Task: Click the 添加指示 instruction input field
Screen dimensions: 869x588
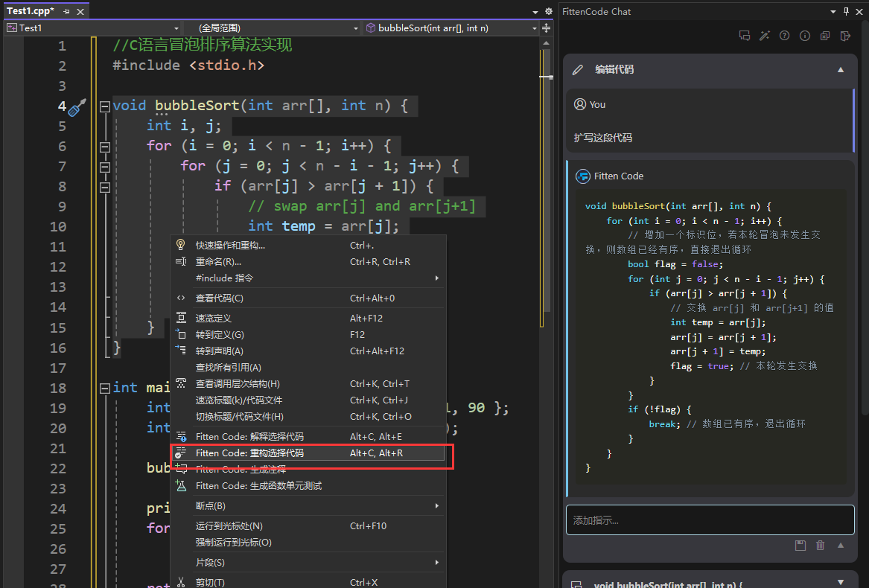Action: (710, 520)
